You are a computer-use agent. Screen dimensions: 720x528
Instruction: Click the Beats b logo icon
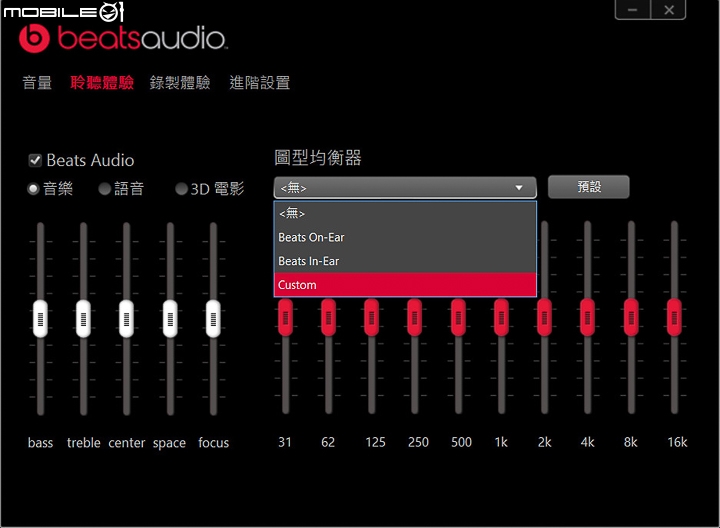coord(34,39)
